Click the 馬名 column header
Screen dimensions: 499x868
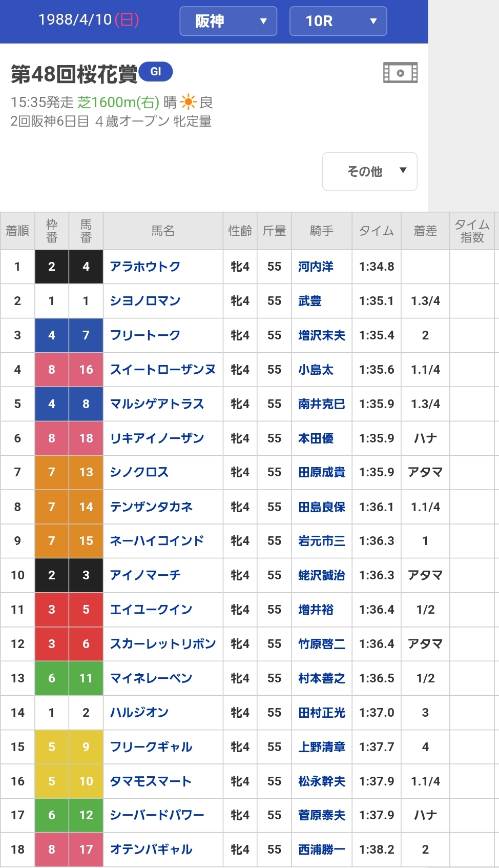[163, 231]
